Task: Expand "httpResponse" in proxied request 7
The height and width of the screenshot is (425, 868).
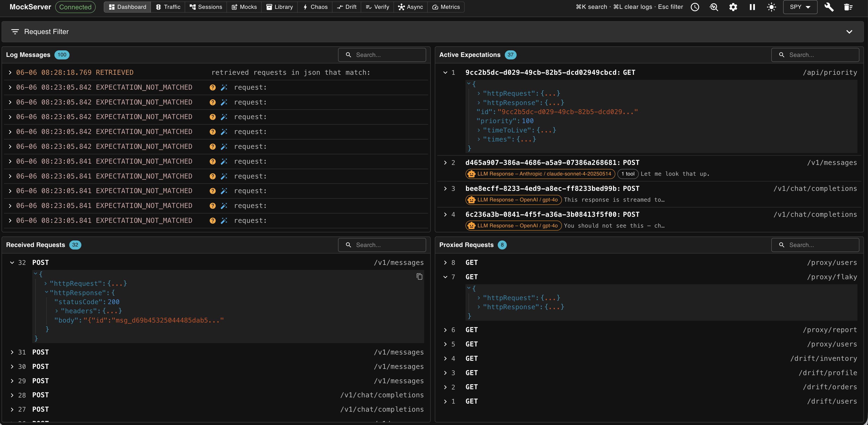Action: point(479,307)
